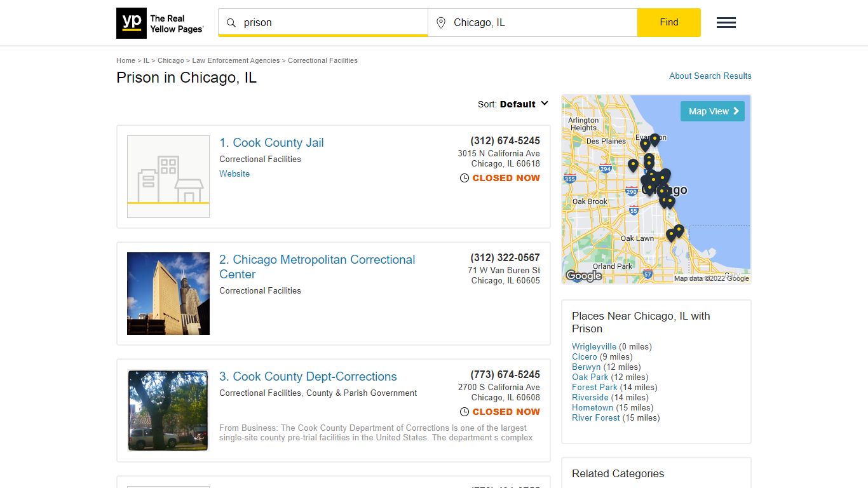Viewport: 868px width, 488px height.
Task: Open the Berwyn nearby place link
Action: [586, 367]
